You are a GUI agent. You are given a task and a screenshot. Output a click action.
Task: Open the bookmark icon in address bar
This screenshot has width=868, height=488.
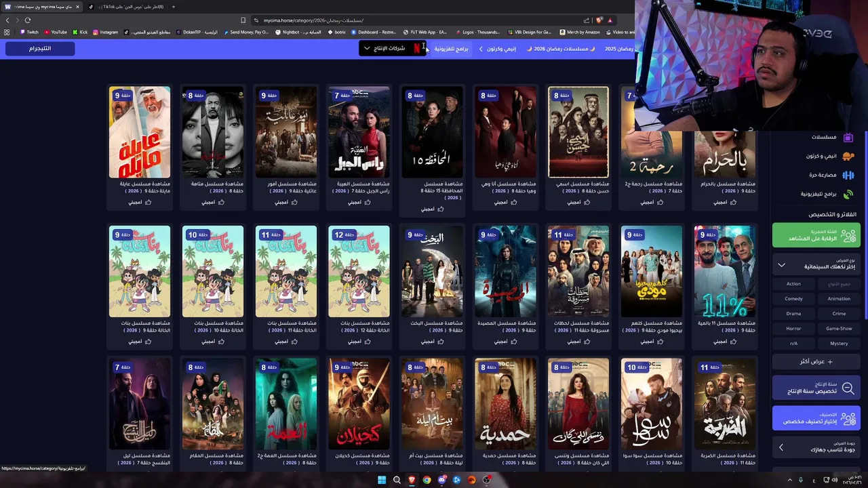(x=243, y=20)
